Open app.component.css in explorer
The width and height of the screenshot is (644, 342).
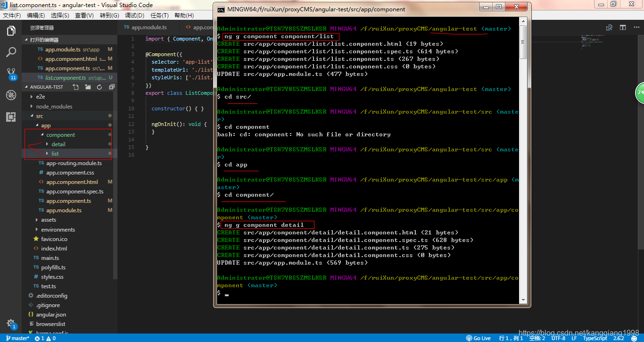coord(70,173)
